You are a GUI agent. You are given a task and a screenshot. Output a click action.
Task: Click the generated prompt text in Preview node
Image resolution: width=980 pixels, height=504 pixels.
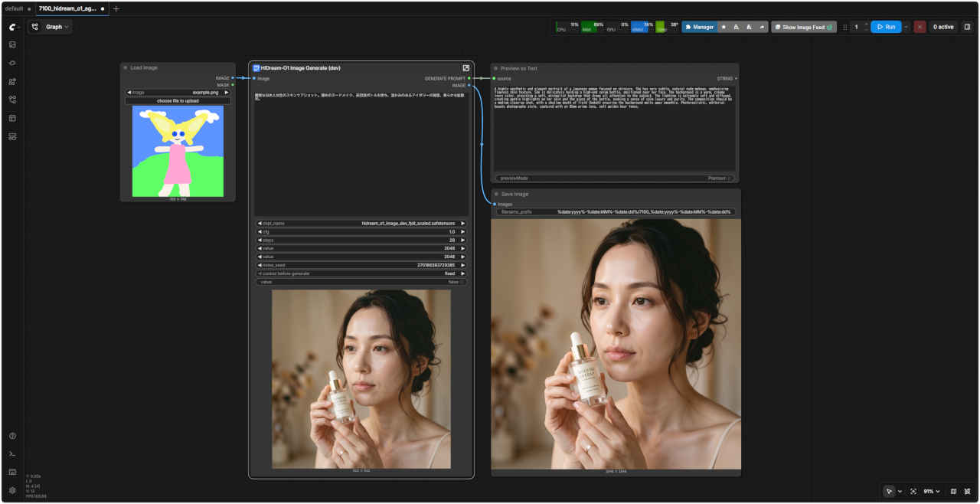pyautogui.click(x=614, y=97)
